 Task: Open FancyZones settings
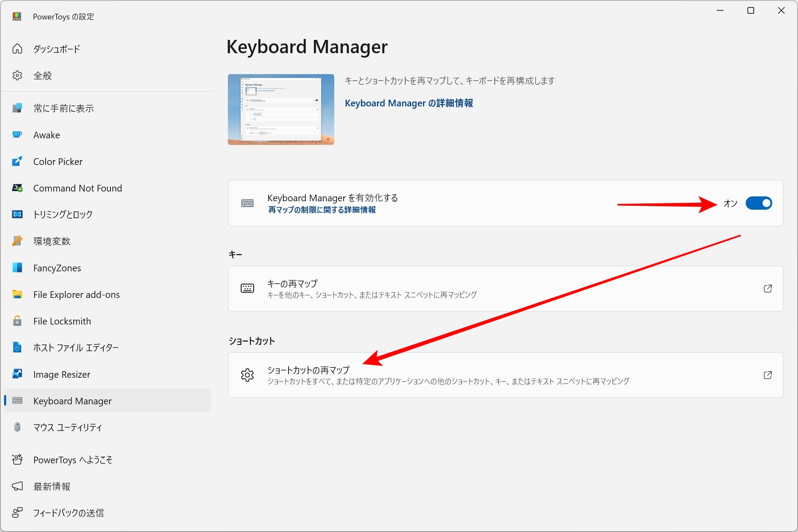tap(107, 268)
